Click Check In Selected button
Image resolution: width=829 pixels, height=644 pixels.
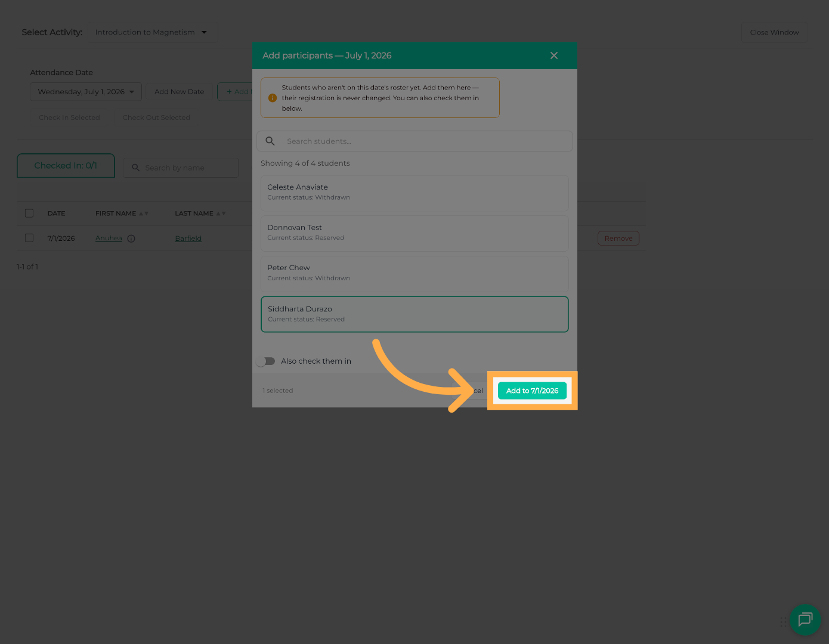(x=69, y=117)
